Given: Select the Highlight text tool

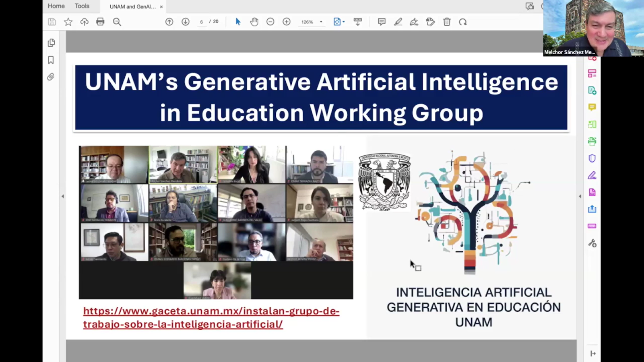Looking at the screenshot, I should pos(398,22).
